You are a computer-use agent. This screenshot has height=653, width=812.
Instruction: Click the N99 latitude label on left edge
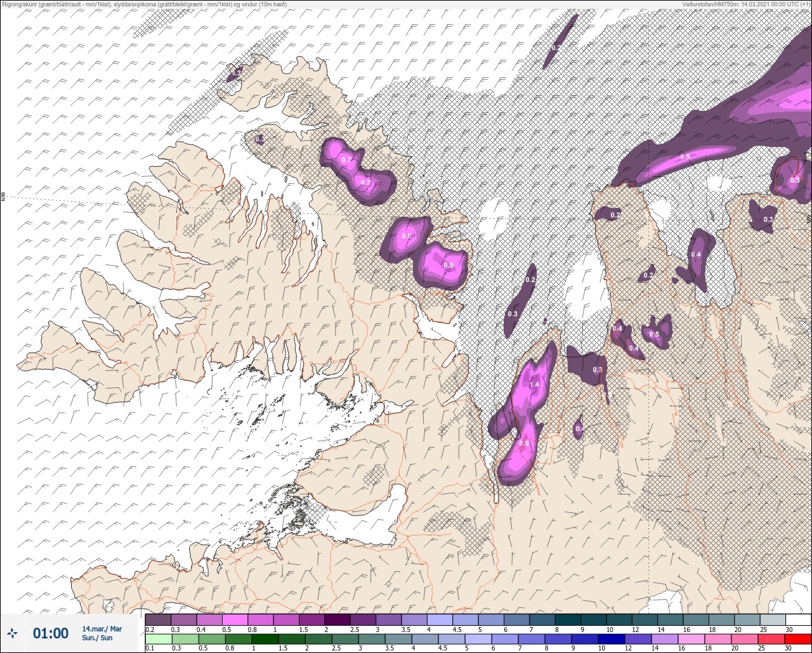(x=3, y=197)
